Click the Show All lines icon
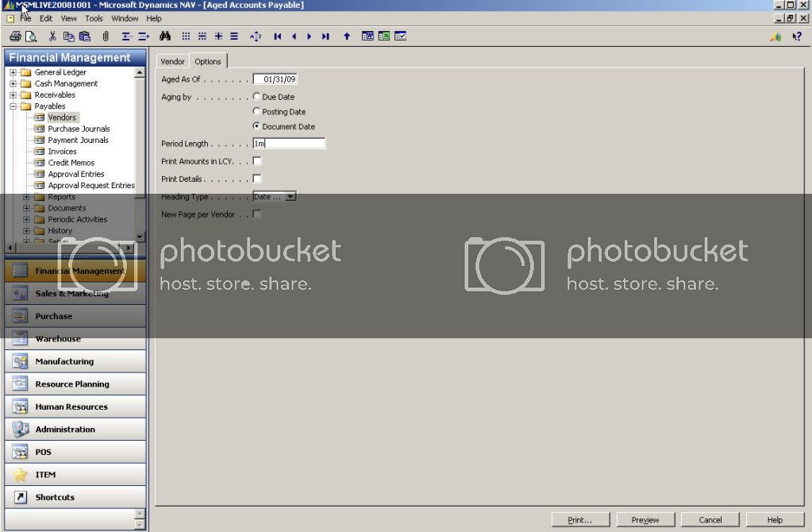The width and height of the screenshot is (812, 532). coord(234,37)
